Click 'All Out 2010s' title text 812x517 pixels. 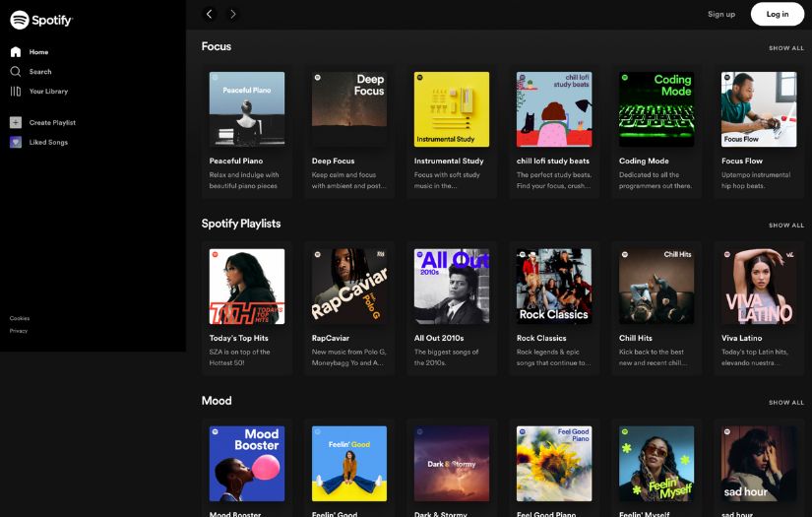tap(439, 339)
